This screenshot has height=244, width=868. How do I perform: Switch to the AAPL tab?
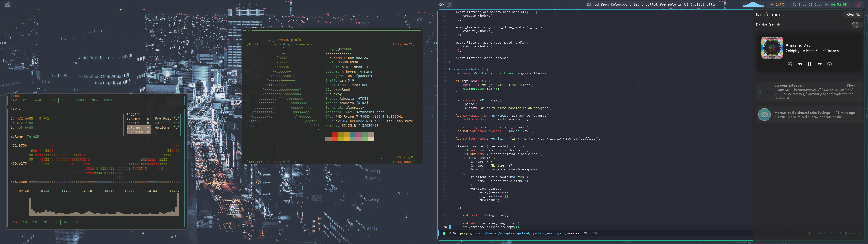(x=39, y=101)
